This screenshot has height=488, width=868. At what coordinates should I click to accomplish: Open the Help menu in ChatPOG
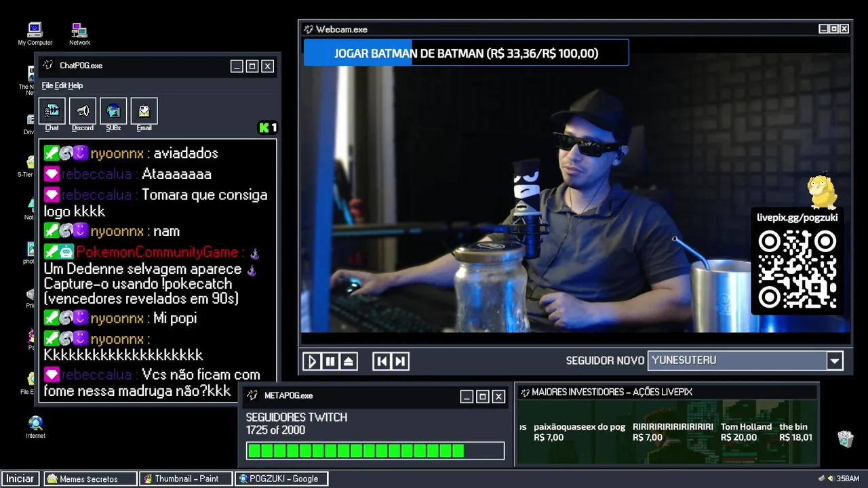[x=75, y=85]
